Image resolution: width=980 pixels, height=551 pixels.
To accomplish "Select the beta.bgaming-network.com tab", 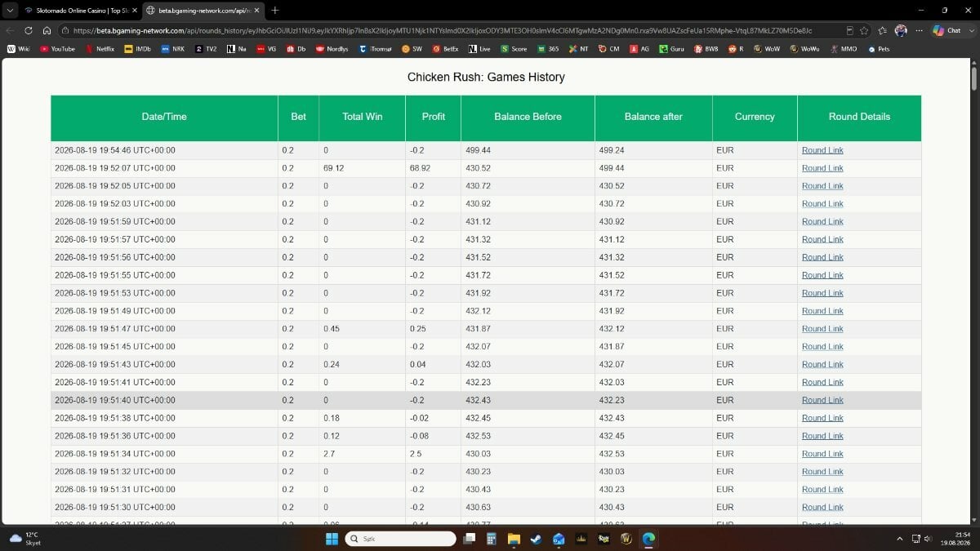I will pos(204,10).
